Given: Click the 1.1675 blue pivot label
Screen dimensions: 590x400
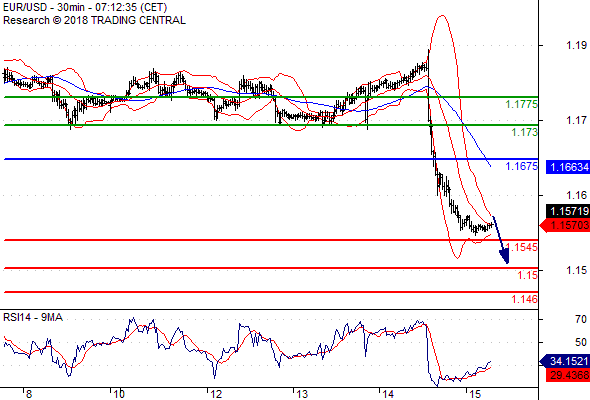Looking at the screenshot, I should coord(522,166).
